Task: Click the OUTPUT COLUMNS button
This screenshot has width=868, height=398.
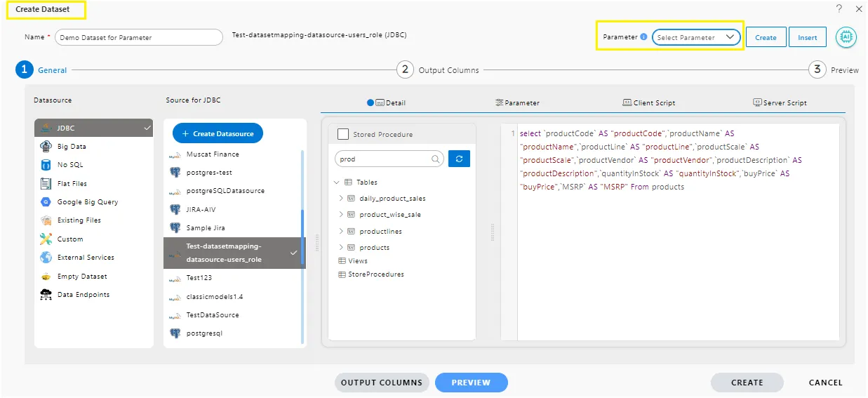Action: tap(382, 383)
